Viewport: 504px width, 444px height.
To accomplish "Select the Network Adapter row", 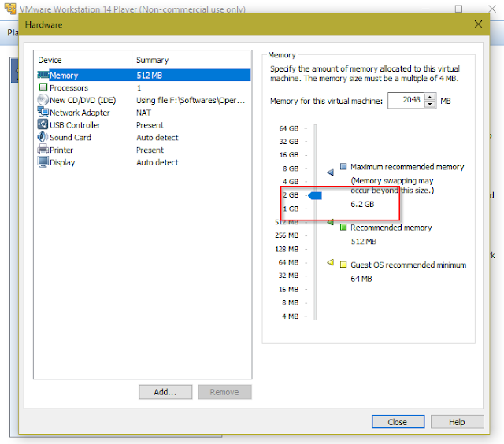I will coord(143,113).
